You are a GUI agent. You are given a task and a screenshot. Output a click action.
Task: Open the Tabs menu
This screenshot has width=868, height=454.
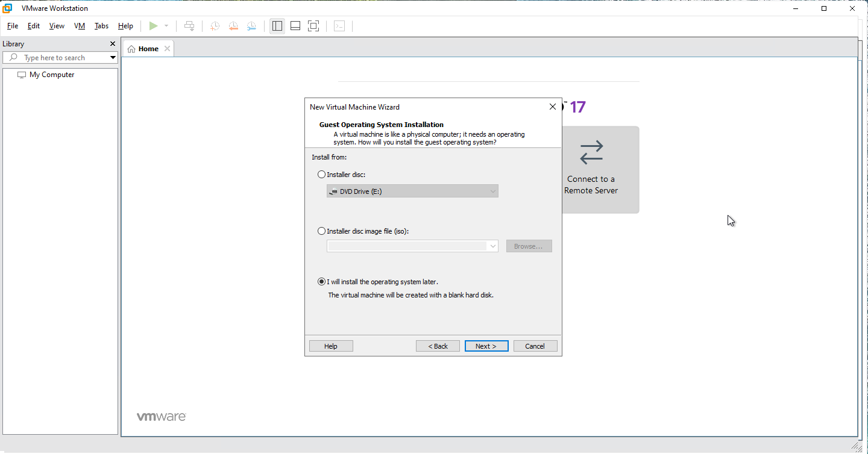point(101,26)
